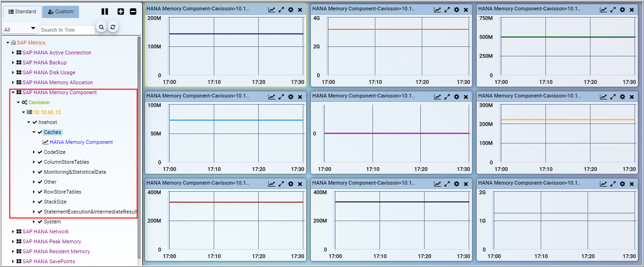
Task: Open settings gear on light blue 100M graph
Action: (290, 97)
